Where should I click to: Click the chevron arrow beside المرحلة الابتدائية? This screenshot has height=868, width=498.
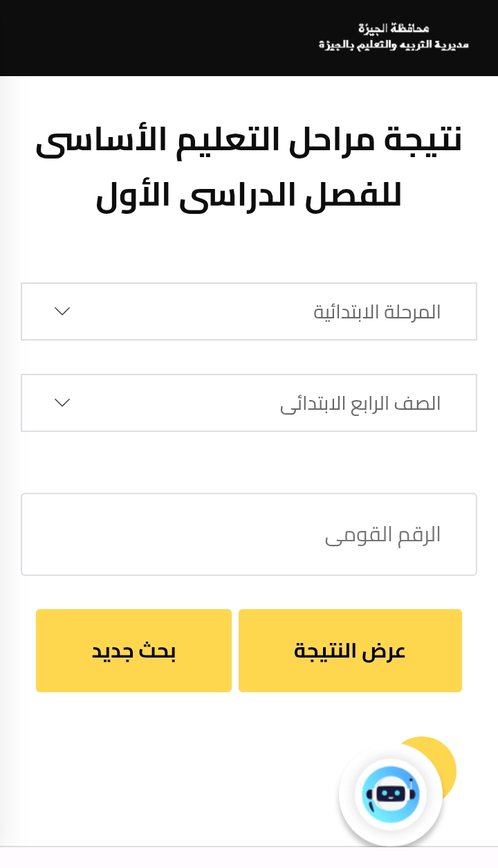[x=62, y=311]
